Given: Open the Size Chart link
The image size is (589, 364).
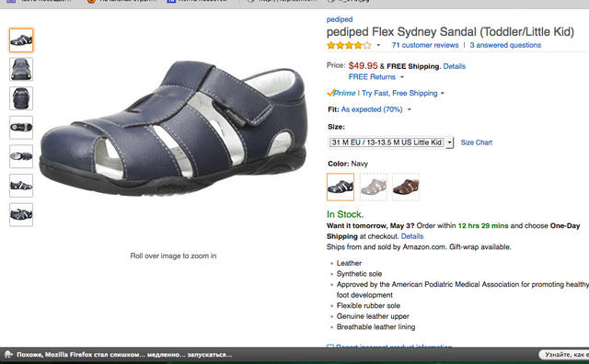Looking at the screenshot, I should coord(477,142).
